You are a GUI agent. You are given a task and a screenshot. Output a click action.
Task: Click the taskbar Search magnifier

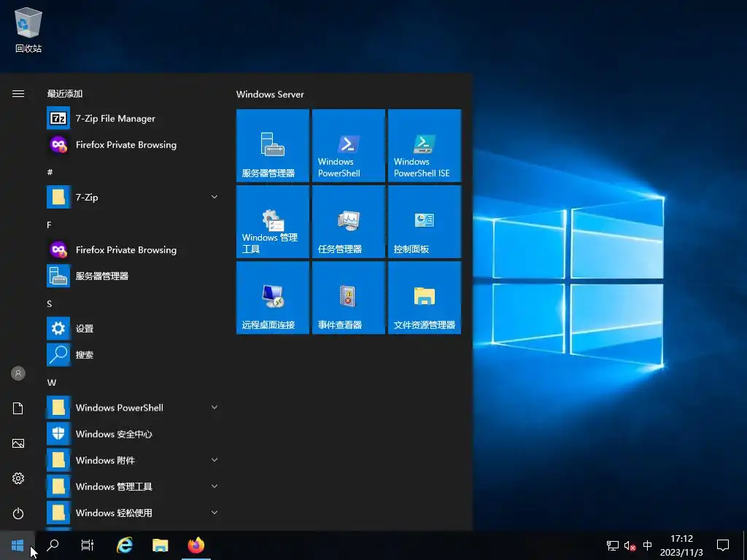click(53, 545)
